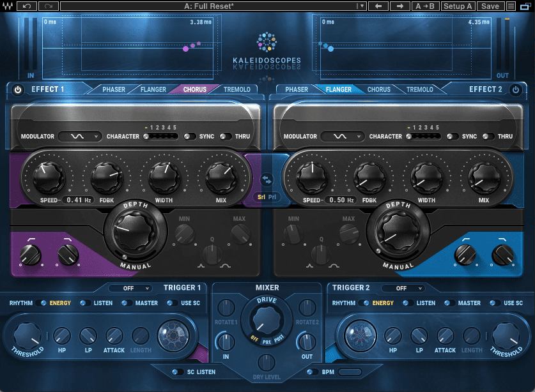Load next preset with right arrow
The height and width of the screenshot is (392, 535).
(x=400, y=6)
